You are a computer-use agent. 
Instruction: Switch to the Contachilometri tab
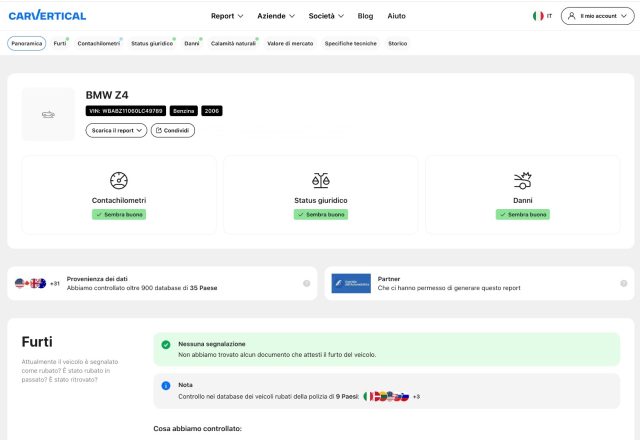click(99, 43)
